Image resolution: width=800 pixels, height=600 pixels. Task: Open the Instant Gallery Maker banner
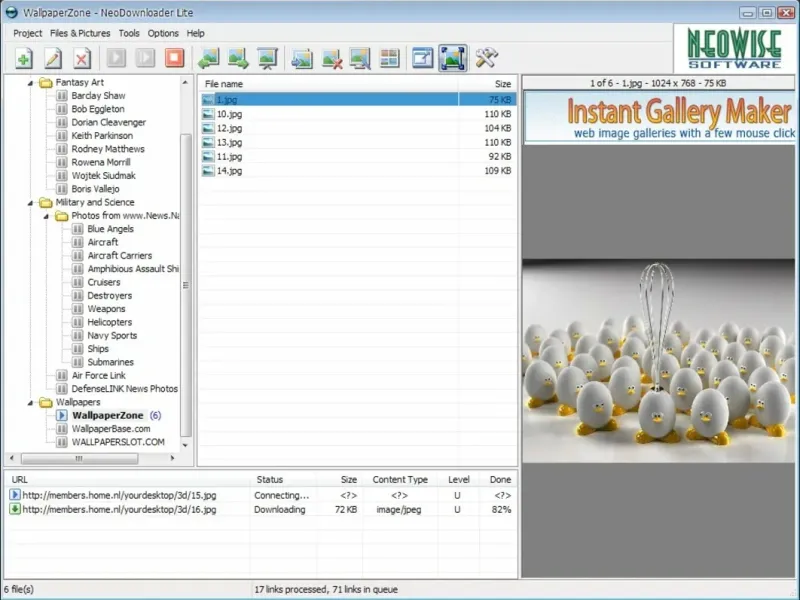click(659, 118)
